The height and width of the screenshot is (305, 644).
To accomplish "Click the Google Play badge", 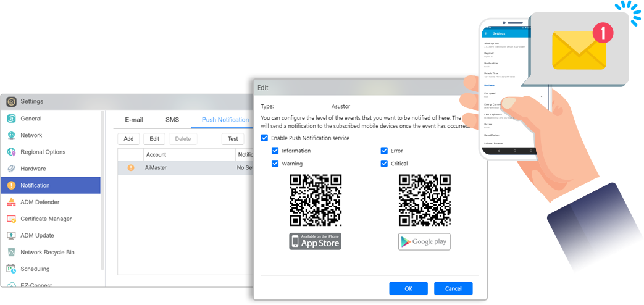I will pyautogui.click(x=424, y=241).
